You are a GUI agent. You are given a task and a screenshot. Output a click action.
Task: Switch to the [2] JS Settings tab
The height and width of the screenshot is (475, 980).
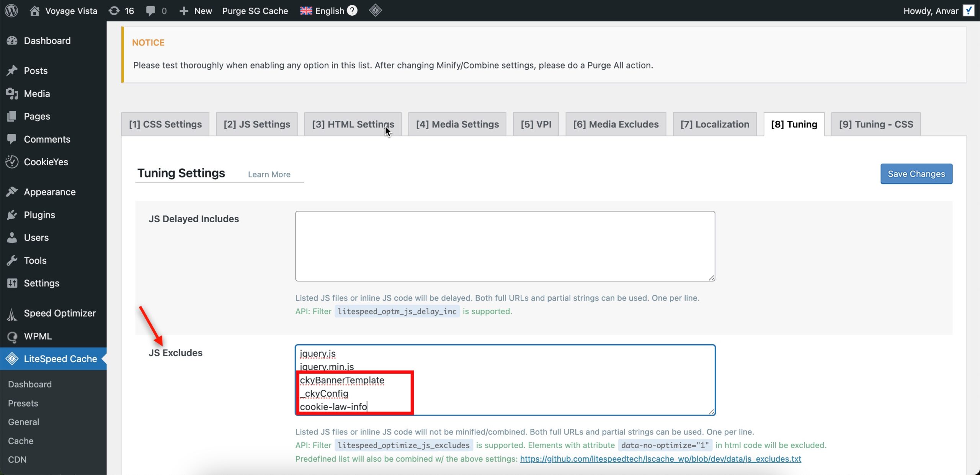(x=257, y=124)
